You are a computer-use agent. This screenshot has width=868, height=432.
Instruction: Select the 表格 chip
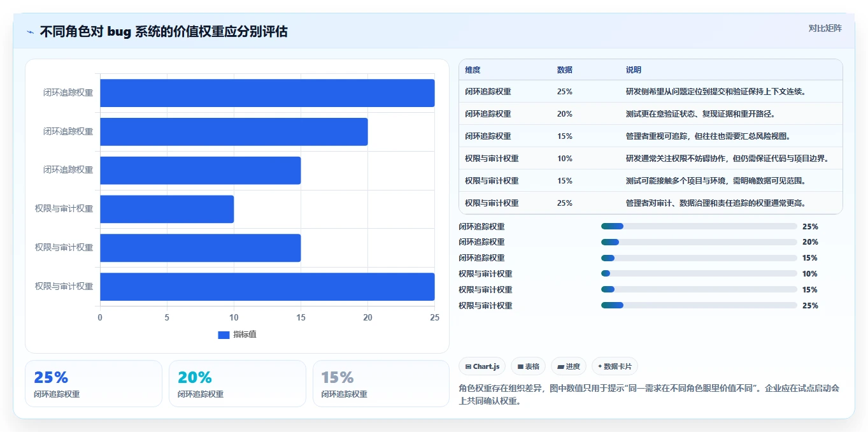point(529,366)
